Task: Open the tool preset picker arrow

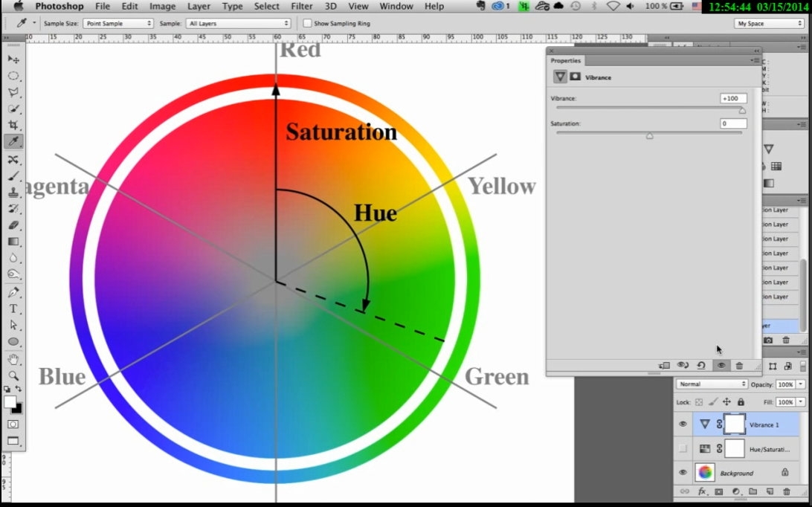Action: (x=35, y=23)
